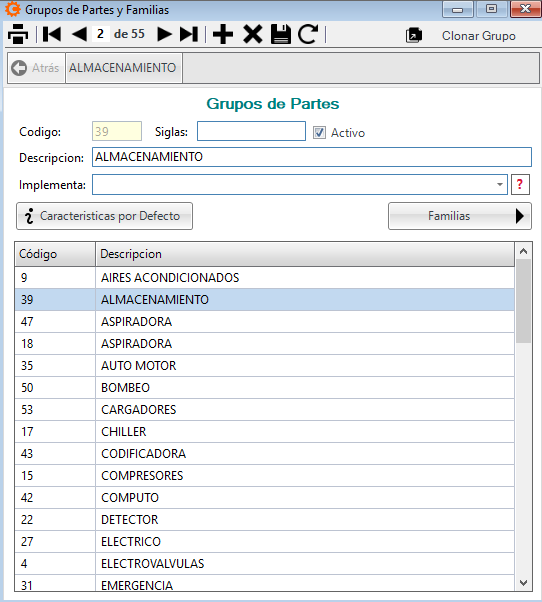Click the red question mark help button
The width and height of the screenshot is (542, 602).
(520, 185)
